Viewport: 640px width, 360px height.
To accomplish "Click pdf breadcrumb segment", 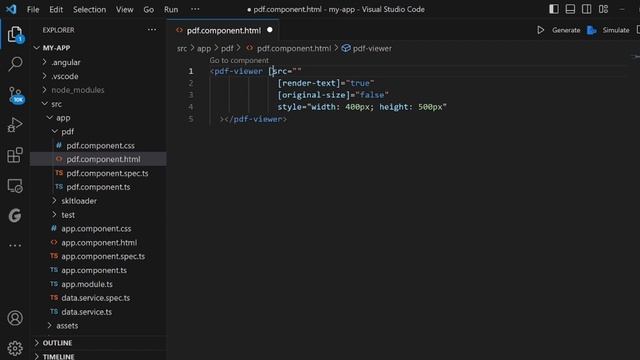I will tap(227, 48).
